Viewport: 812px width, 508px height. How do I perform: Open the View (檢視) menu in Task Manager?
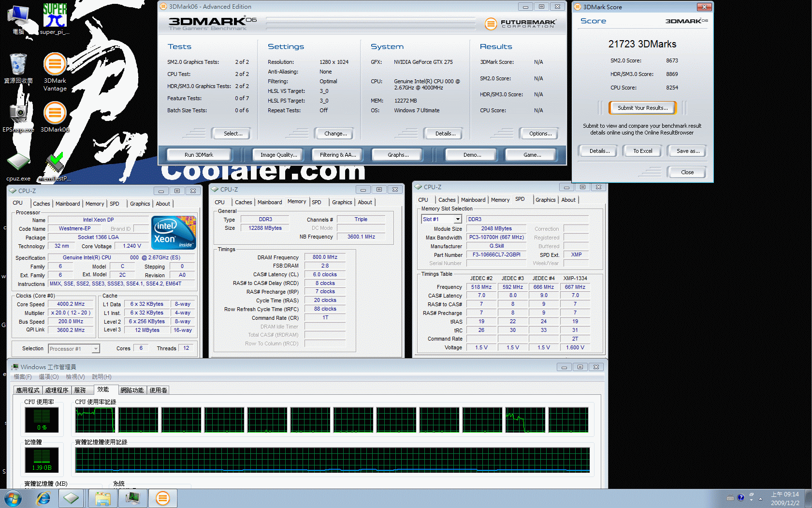point(75,377)
